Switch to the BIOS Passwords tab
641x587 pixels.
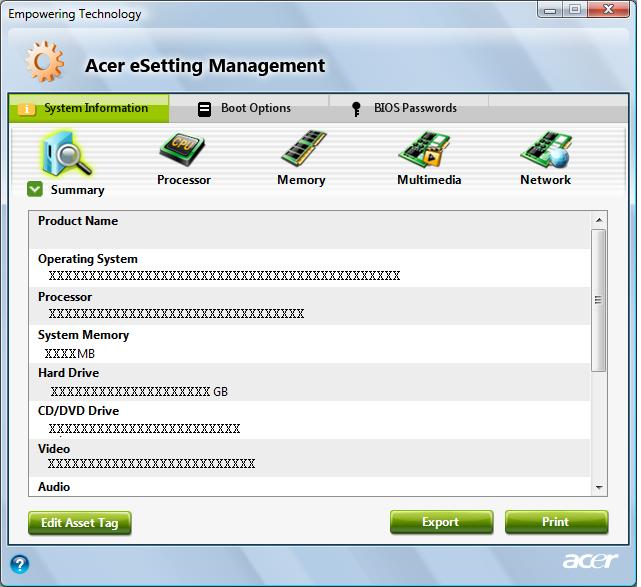[x=409, y=108]
